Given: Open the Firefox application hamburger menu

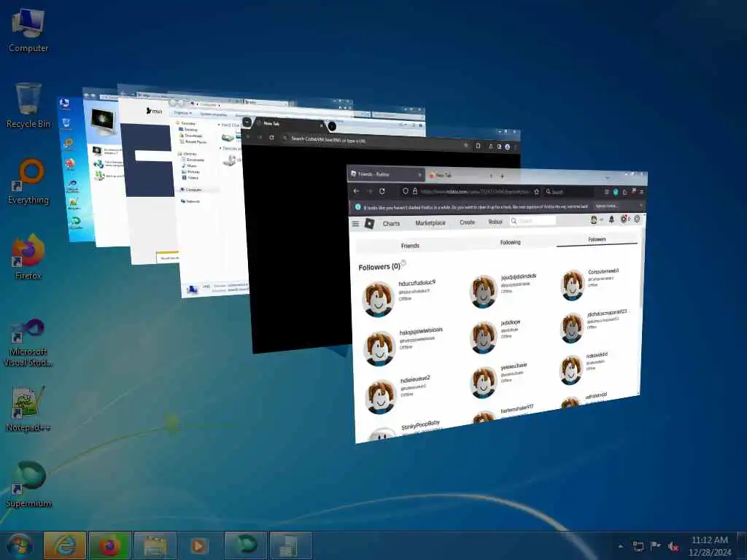Looking at the screenshot, I should tap(641, 192).
